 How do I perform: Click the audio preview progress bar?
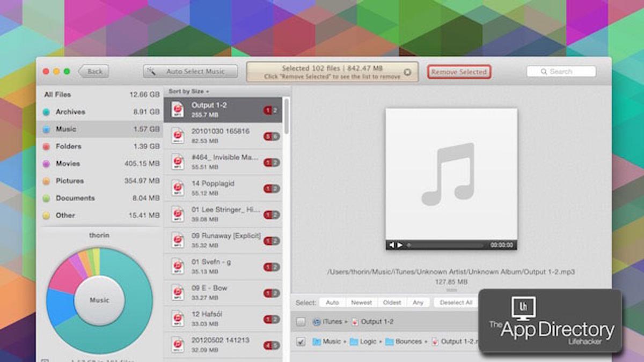(x=445, y=245)
